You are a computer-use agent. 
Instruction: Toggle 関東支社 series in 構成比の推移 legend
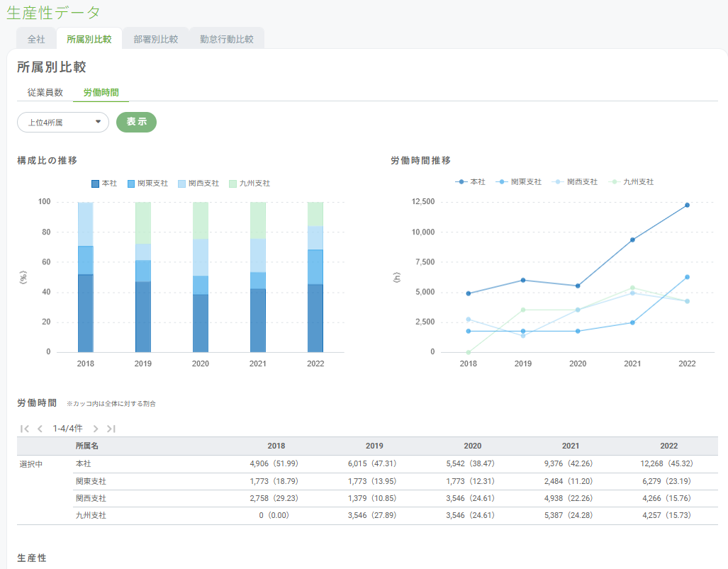click(x=147, y=184)
